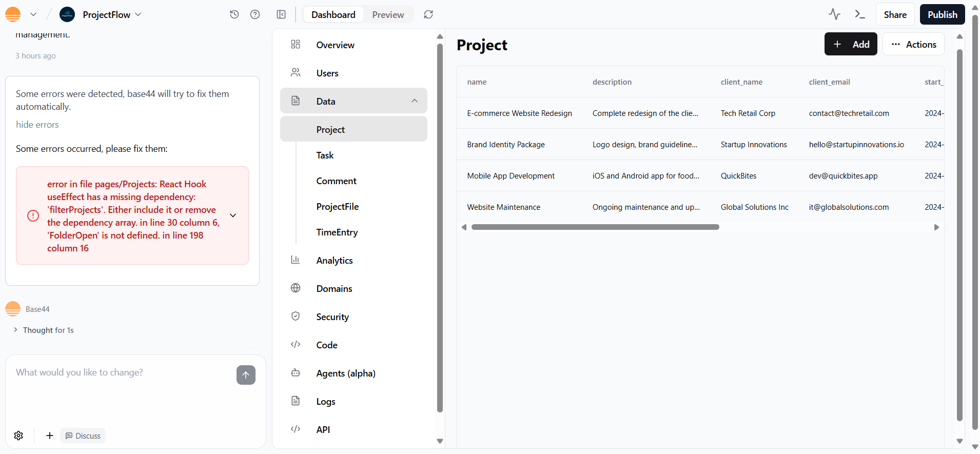Viewport: 980px width, 454px height.
Task: Open the Actions menu button
Action: click(913, 44)
